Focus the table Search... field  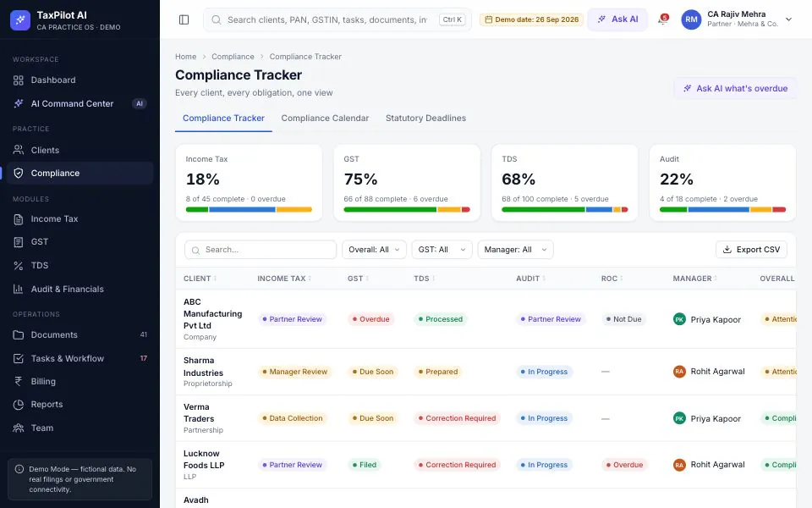pyautogui.click(x=261, y=250)
